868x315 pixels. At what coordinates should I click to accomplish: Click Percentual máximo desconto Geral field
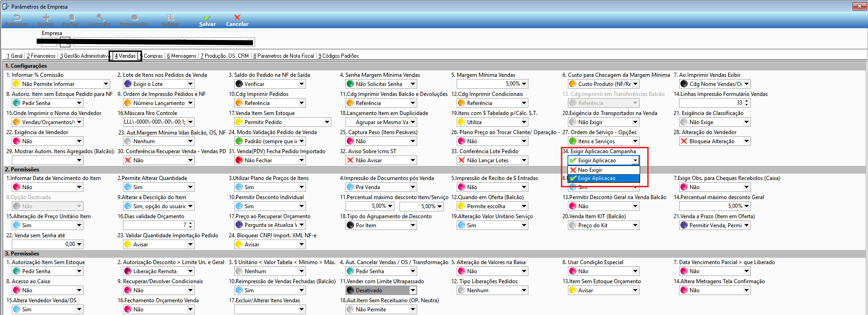point(715,206)
